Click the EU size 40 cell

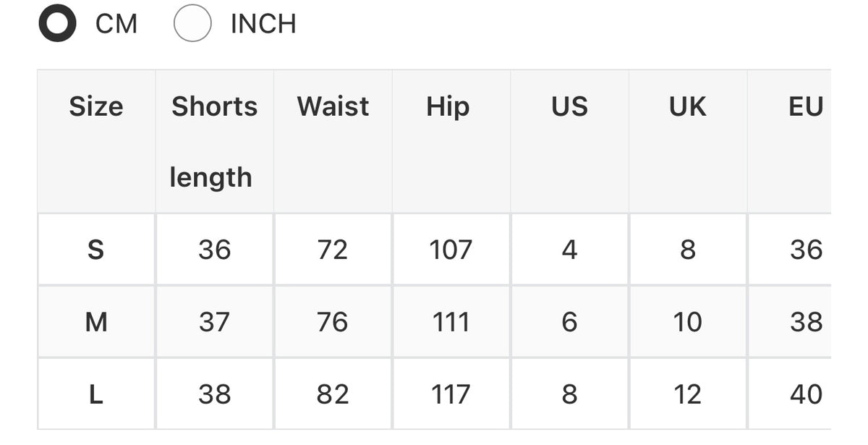tap(790, 394)
